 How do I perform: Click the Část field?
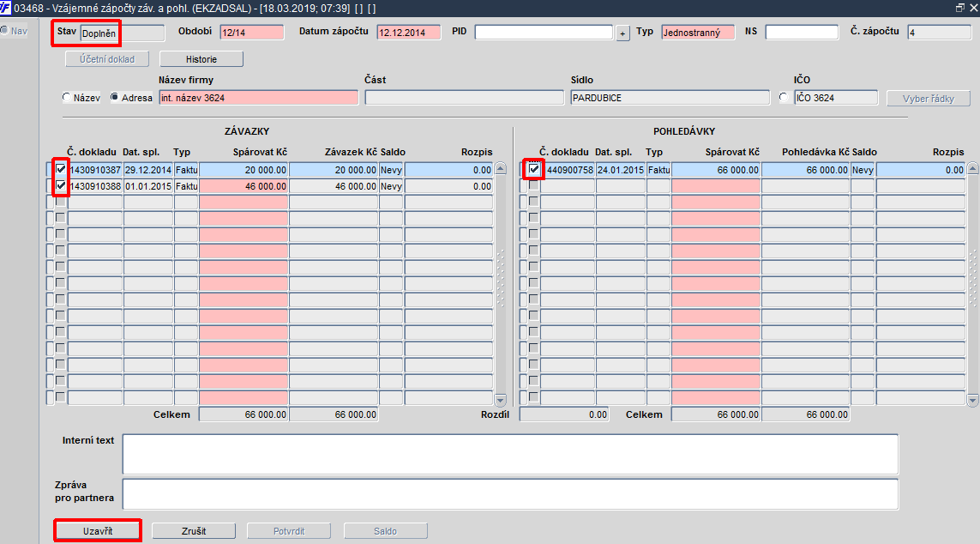(x=465, y=98)
